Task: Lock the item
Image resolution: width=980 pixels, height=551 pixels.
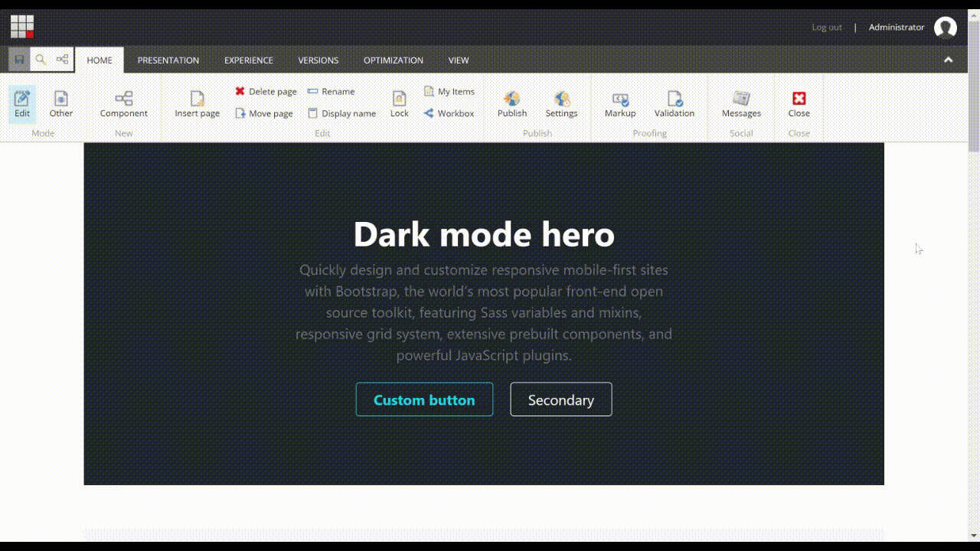Action: (x=399, y=104)
